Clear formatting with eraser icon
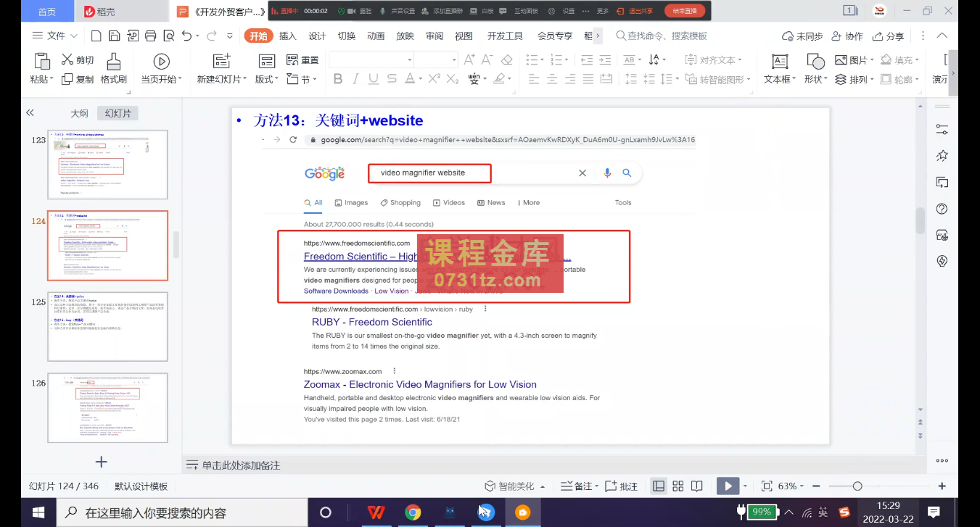980x527 pixels. (507, 60)
